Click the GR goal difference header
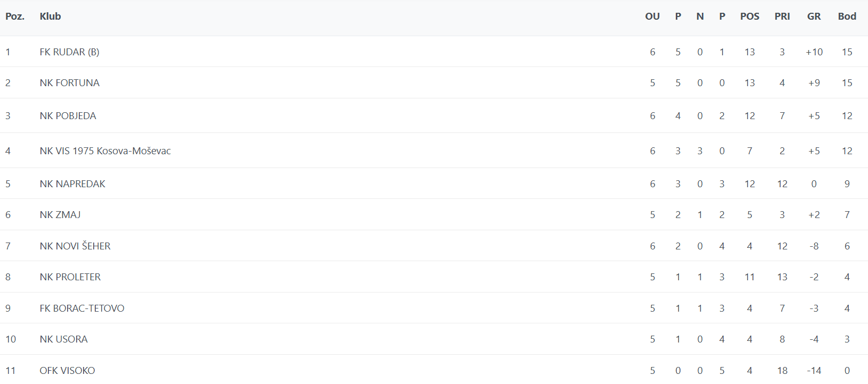The height and width of the screenshot is (384, 868). 814,16
